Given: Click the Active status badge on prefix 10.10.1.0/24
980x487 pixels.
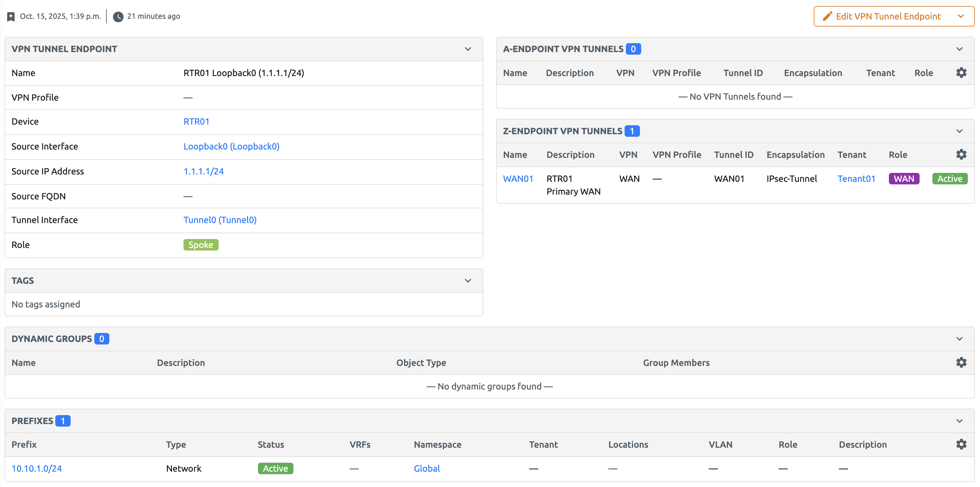Looking at the screenshot, I should 276,468.
